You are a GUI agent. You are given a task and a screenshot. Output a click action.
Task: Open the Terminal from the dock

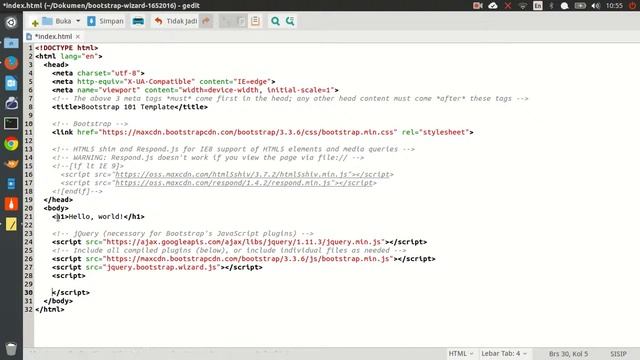11,123
